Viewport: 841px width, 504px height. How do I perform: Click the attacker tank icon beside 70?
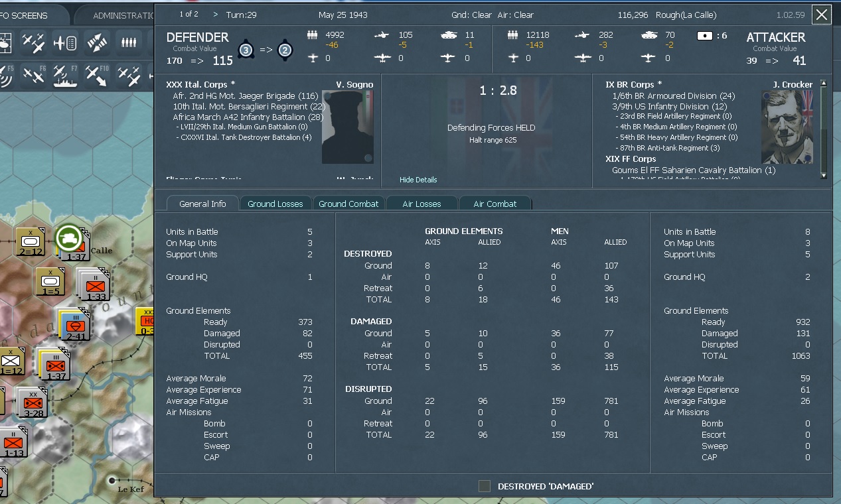tap(649, 35)
